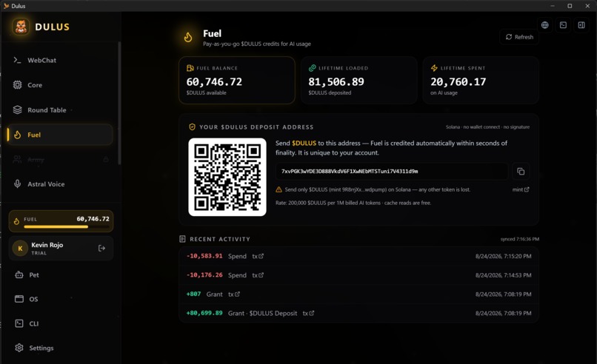Click the Rate 200,000 $DULUS text line
The height and width of the screenshot is (364, 597).
tap(353, 203)
